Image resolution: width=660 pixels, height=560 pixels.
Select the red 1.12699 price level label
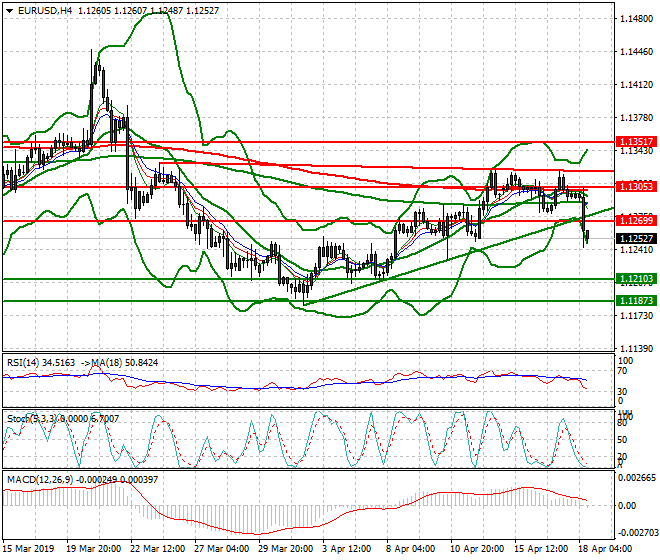tap(637, 220)
